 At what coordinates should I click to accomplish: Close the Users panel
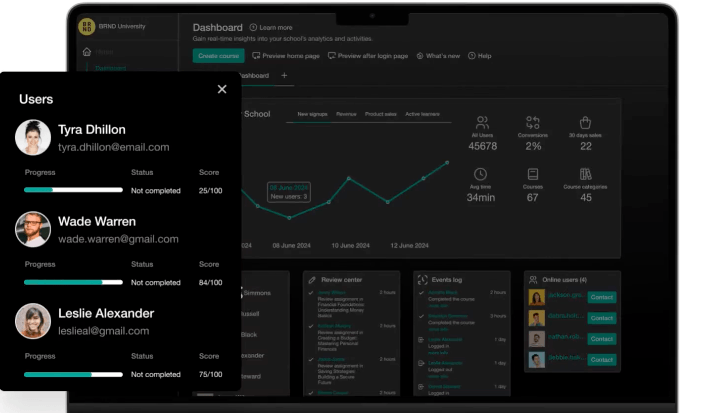222,89
